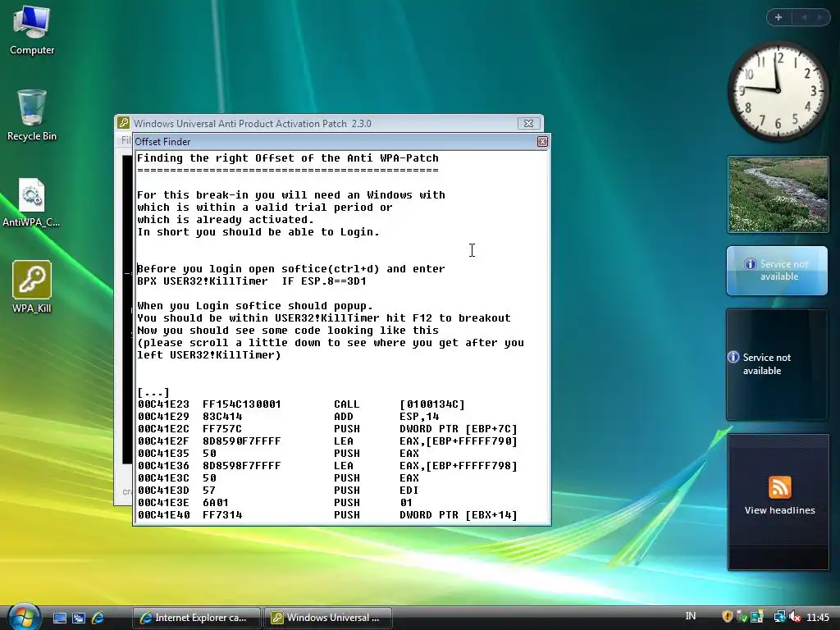Image resolution: width=840 pixels, height=630 pixels.
Task: Click the IN language indicator in taskbar
Action: point(691,616)
